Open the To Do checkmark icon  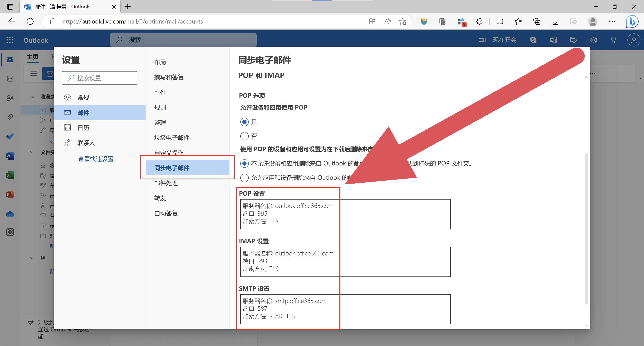pyautogui.click(x=10, y=137)
